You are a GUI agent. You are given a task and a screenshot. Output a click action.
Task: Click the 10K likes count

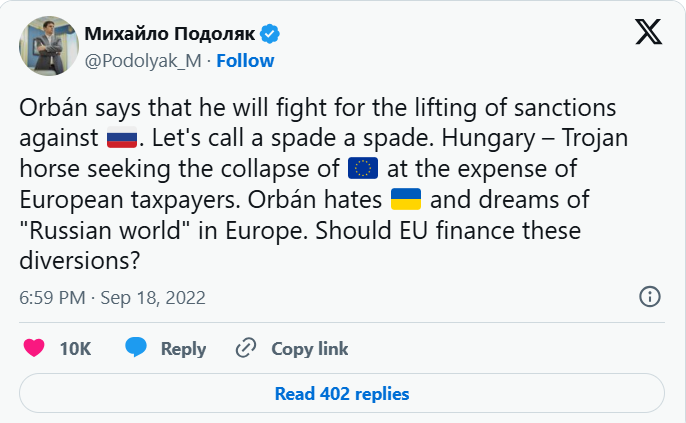pyautogui.click(x=75, y=348)
